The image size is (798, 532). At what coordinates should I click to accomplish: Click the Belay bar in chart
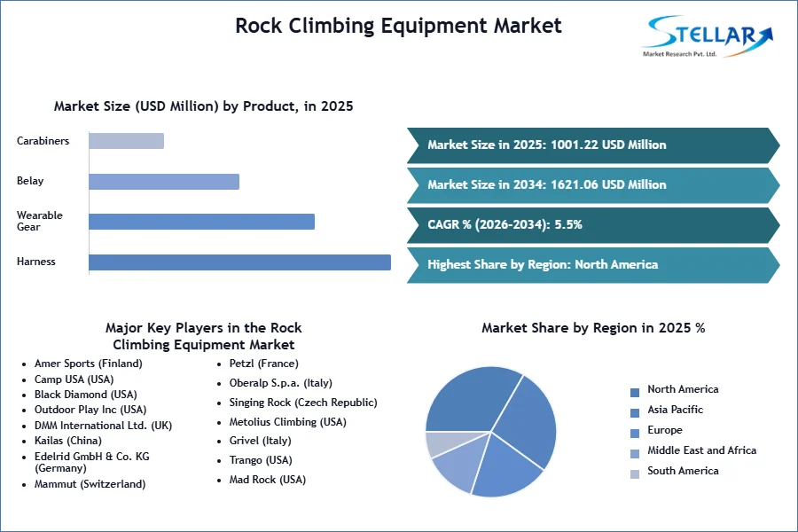[x=164, y=182]
